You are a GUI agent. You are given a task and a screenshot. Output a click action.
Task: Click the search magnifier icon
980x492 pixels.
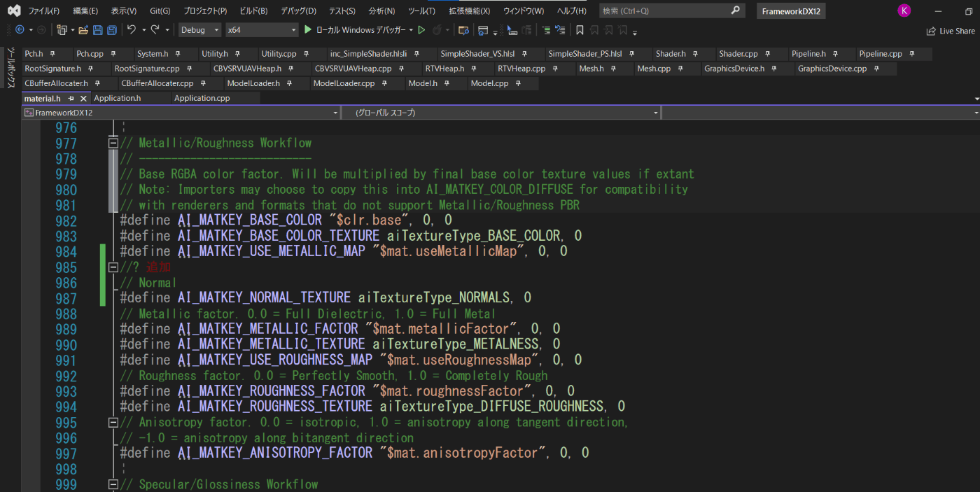coord(735,10)
